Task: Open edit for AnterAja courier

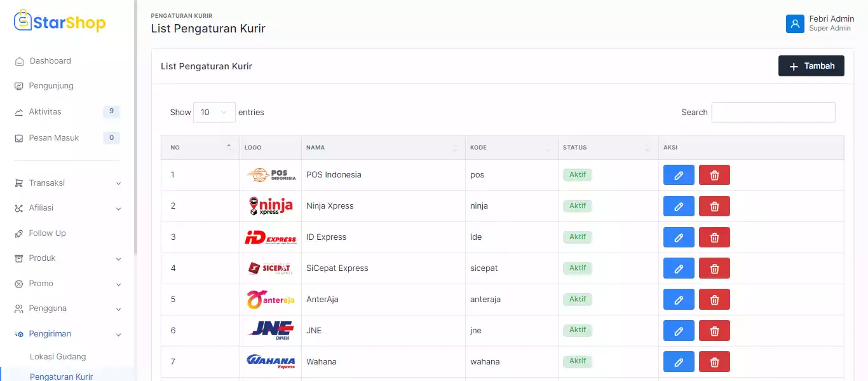Action: pos(678,300)
